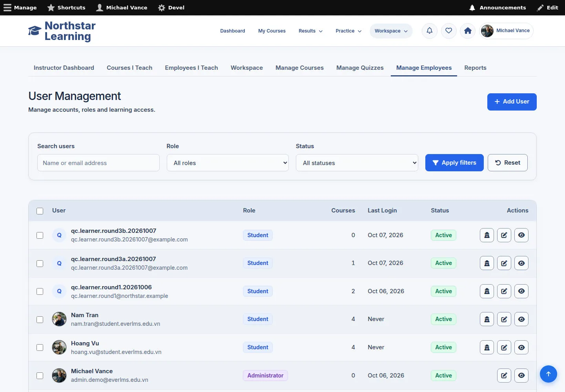Viewport: 565px width, 392px height.
Task: Impersonate user qc.learner.round3b.20261007
Action: (487, 235)
